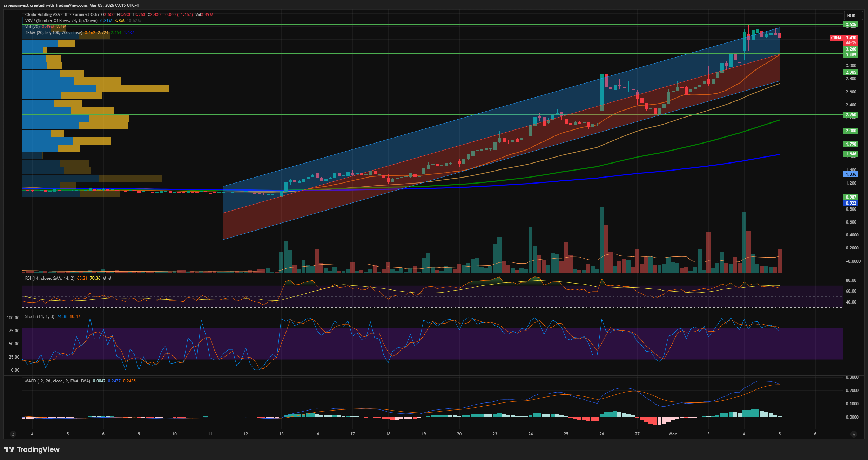Open the NOK currency selector

tap(851, 16)
